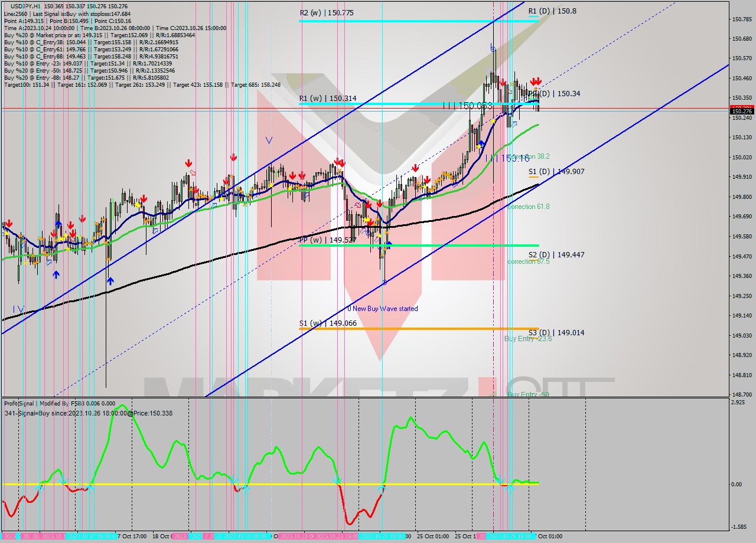Click the '25 Oct 01:00' timeline label

tap(433, 536)
